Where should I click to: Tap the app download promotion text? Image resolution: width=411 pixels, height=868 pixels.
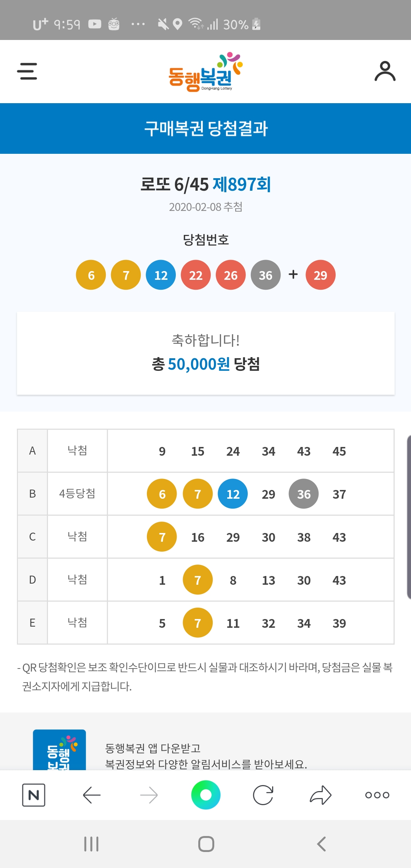205,756
